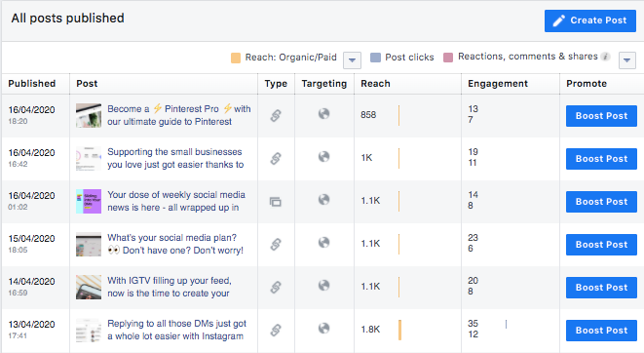Image resolution: width=644 pixels, height=353 pixels.
Task: Open dropdown arrow after Reactions, comments & shares
Action: (627, 60)
